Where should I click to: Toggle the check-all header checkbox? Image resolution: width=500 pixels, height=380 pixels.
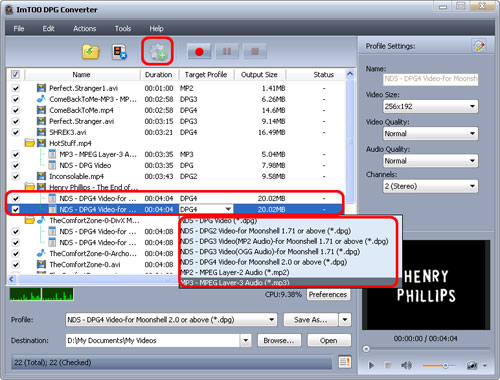15,74
